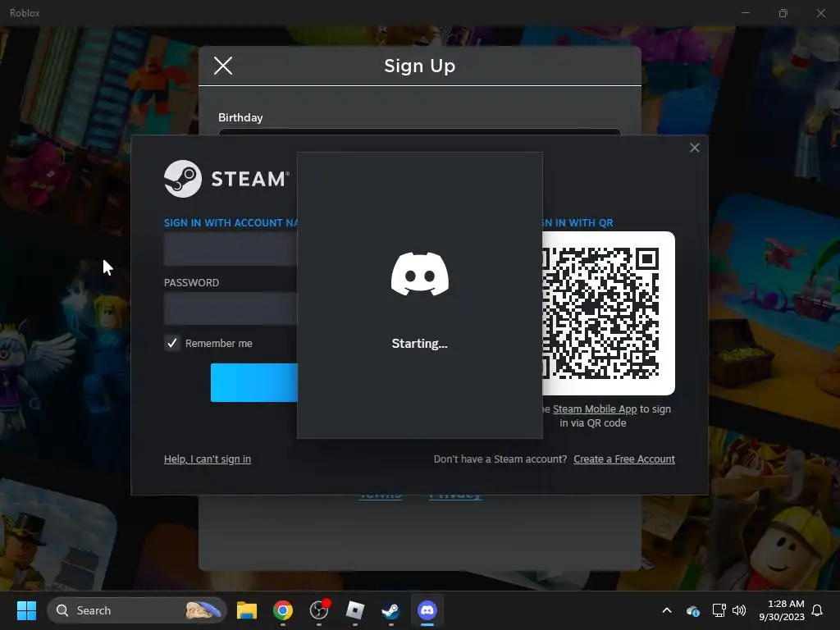Open the Steam Mobile App link

[595, 409]
